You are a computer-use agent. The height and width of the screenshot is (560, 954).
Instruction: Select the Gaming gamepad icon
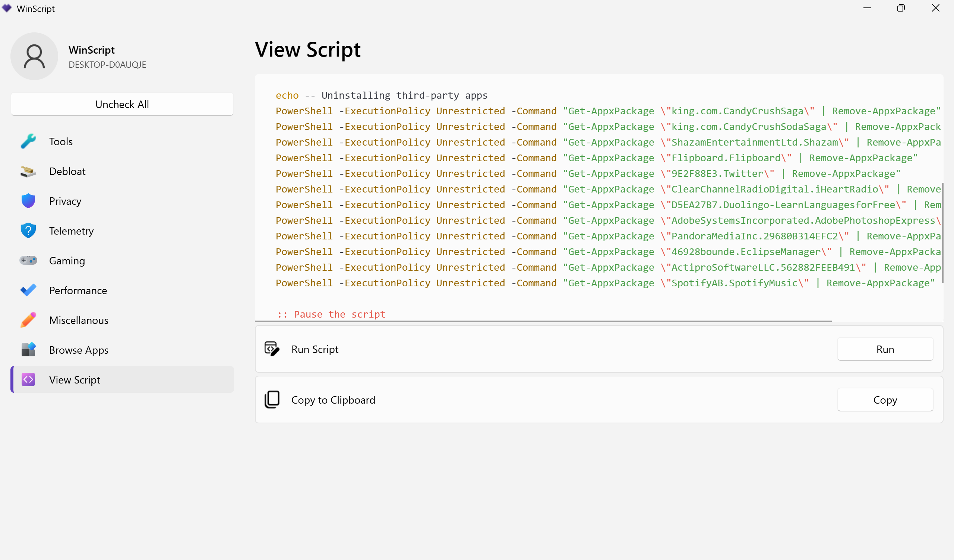coord(28,260)
